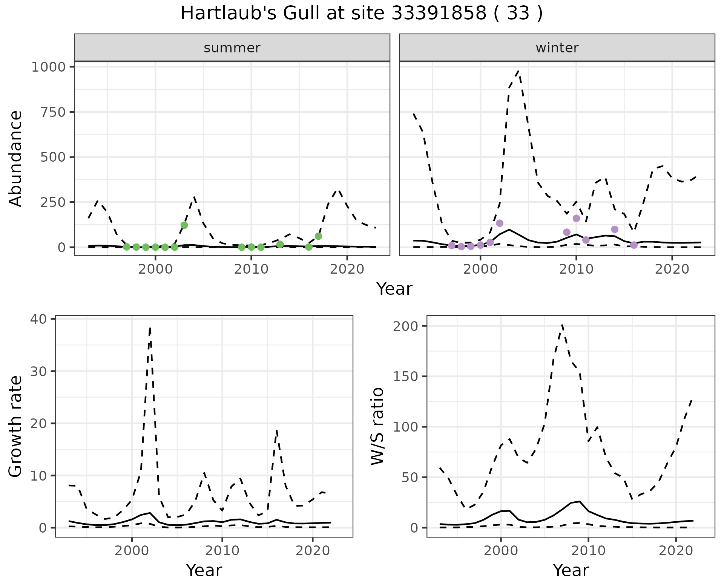Click the purple winter point at 2014
724x588 pixels.
[615, 229]
